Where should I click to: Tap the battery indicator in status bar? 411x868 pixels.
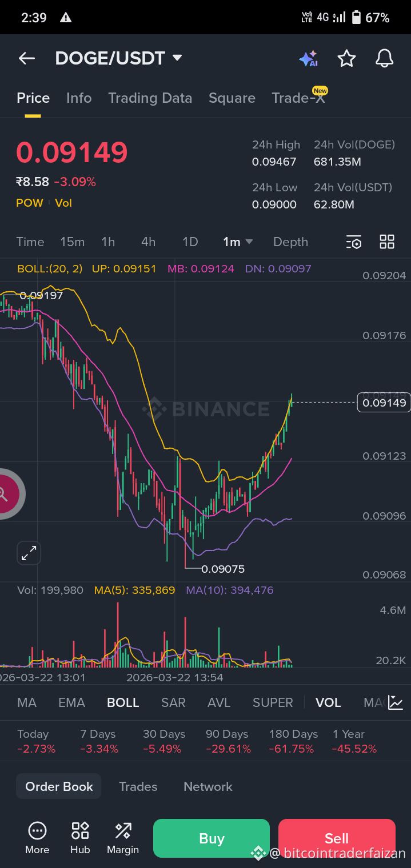(356, 18)
